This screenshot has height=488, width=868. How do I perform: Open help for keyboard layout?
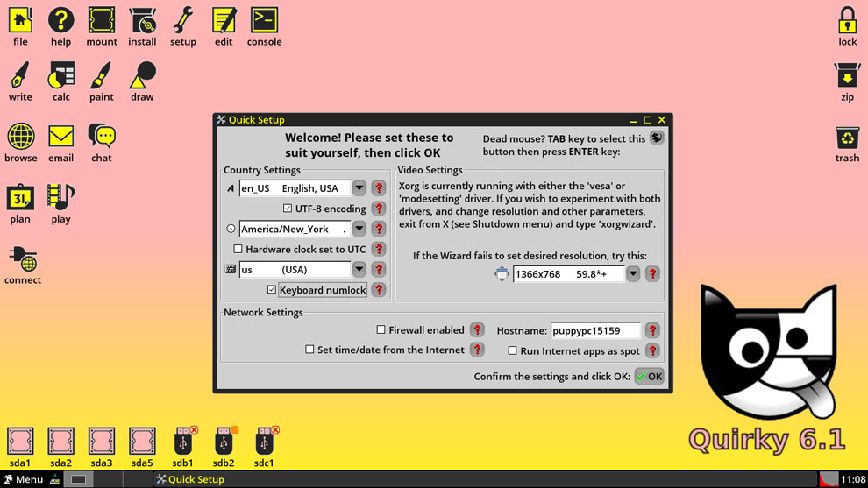[379, 270]
